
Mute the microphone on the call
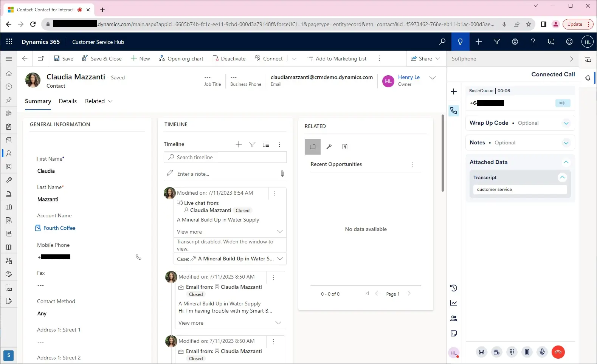[x=542, y=352]
